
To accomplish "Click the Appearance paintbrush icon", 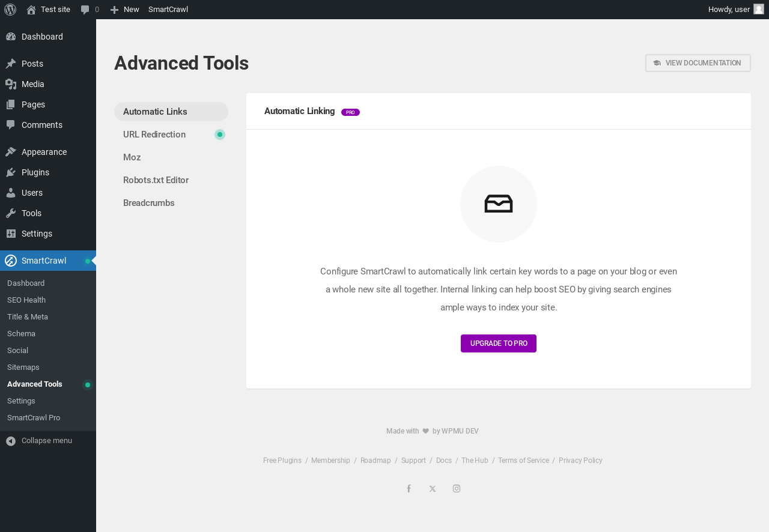I will pyautogui.click(x=11, y=152).
